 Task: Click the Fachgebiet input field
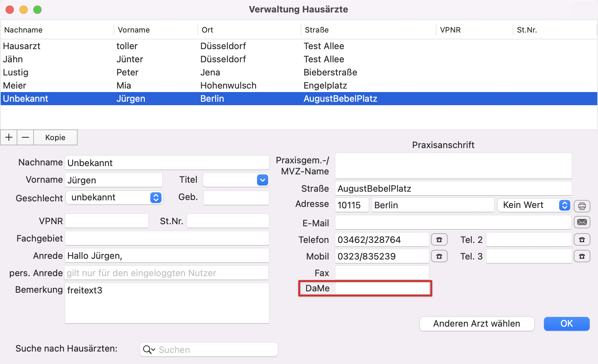point(167,238)
